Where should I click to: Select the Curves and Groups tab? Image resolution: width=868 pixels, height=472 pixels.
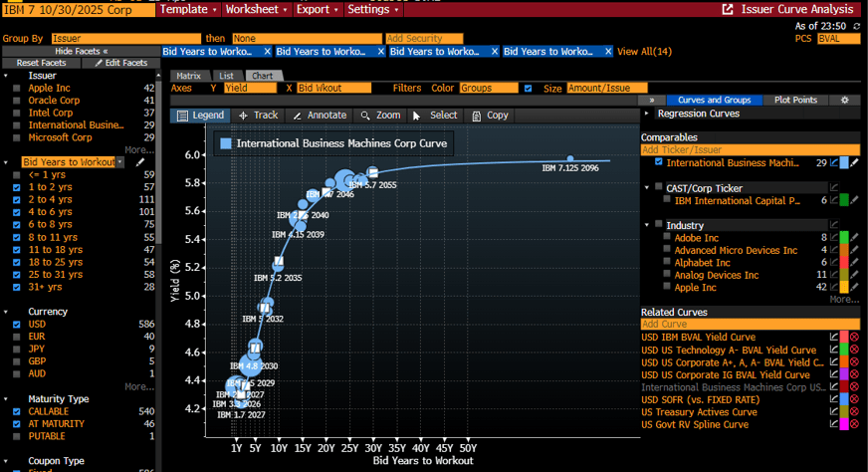(x=714, y=101)
